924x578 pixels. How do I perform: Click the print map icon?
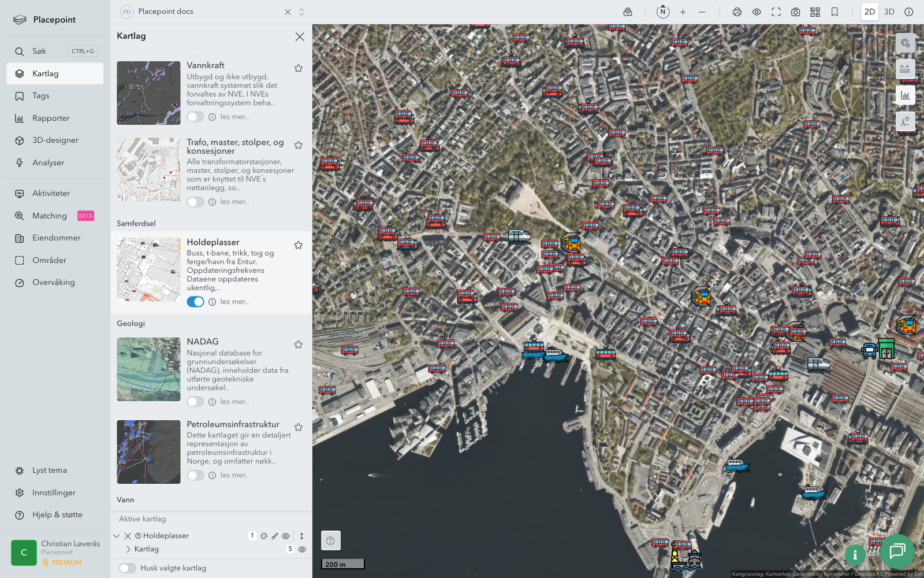tap(737, 12)
